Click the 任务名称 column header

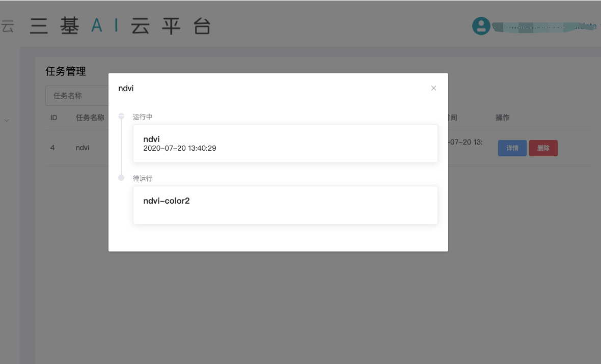[x=90, y=118]
